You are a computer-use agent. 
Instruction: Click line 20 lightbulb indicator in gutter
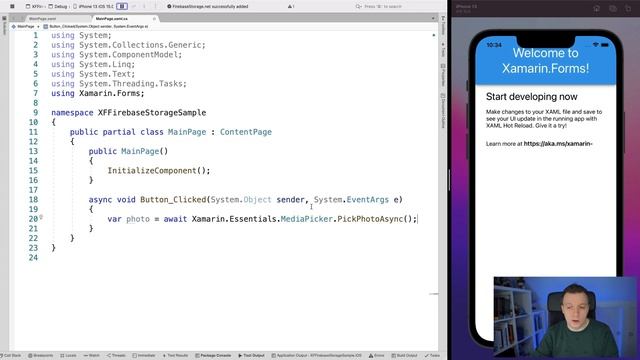tap(41, 218)
